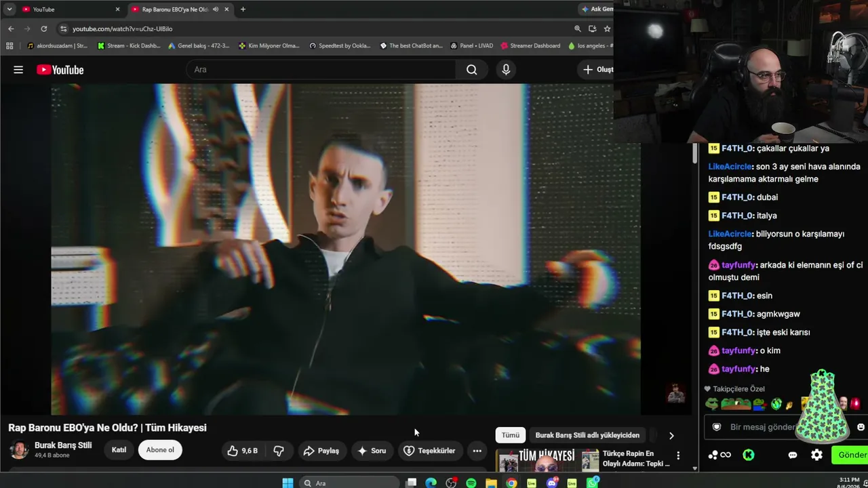868x488 pixels.
Task: Subscribe using the "Abone ol" button
Action: click(160, 450)
